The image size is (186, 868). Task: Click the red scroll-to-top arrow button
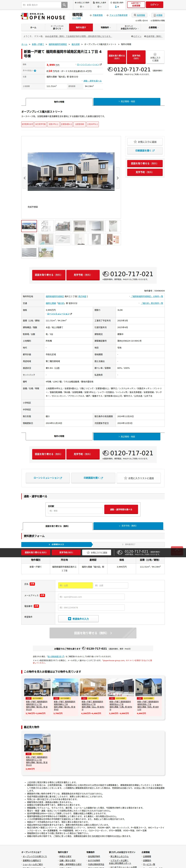[x=177, y=551]
